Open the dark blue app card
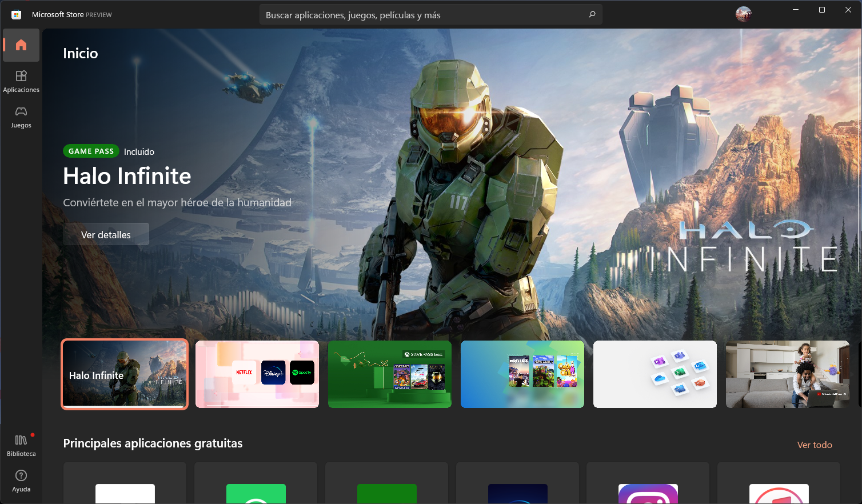Image resolution: width=862 pixels, height=504 pixels. click(x=517, y=483)
